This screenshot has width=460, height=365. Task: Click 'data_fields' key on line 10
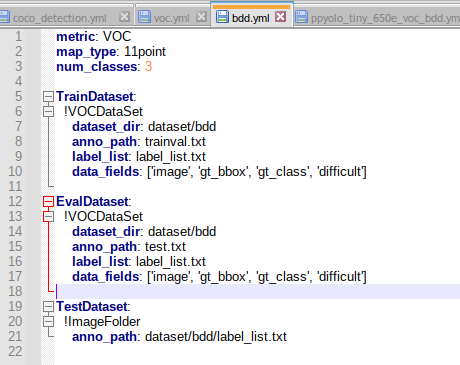coord(105,172)
